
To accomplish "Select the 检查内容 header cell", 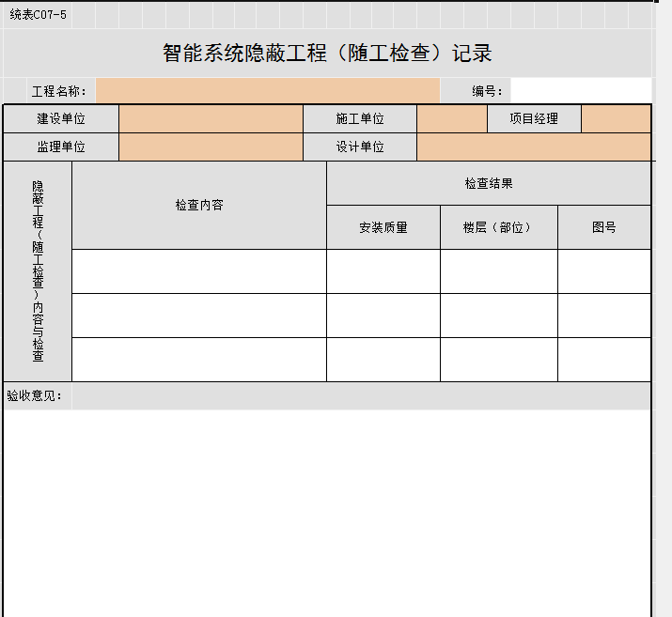I will click(199, 206).
